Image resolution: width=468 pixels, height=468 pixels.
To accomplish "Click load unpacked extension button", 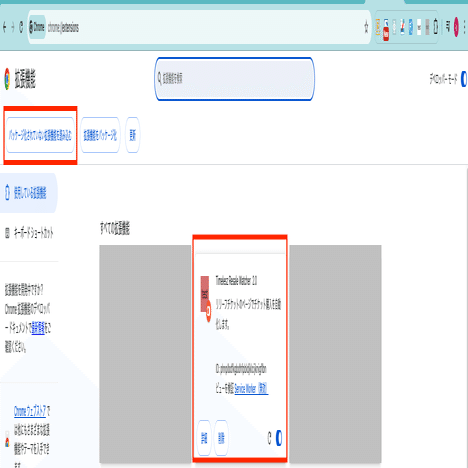I will pos(40,135).
